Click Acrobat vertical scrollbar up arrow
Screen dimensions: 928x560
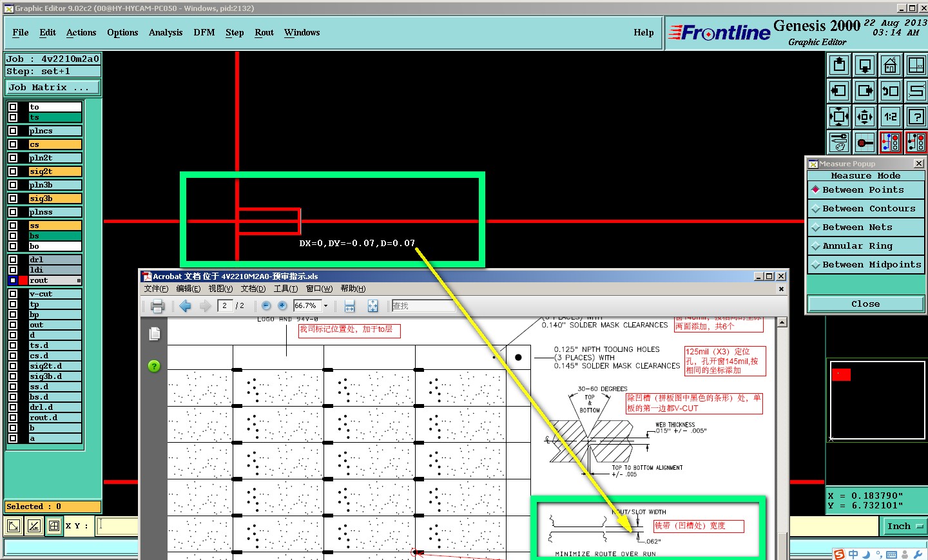point(782,322)
